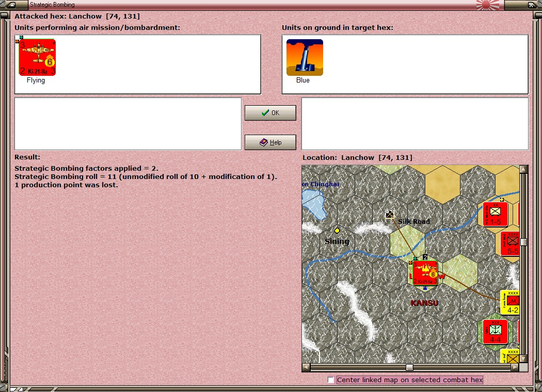Click the 'Strategic Bombing' window title text
The height and width of the screenshot is (392, 542).
click(52, 5)
